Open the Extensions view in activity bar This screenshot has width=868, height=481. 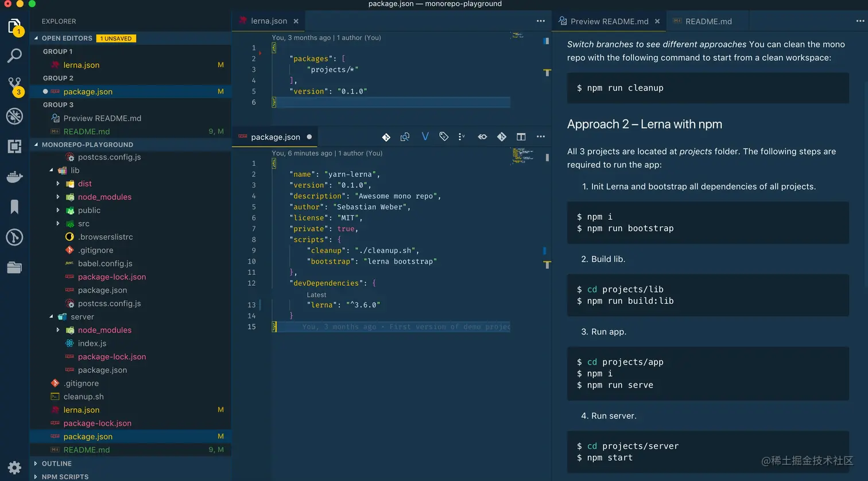pyautogui.click(x=14, y=146)
